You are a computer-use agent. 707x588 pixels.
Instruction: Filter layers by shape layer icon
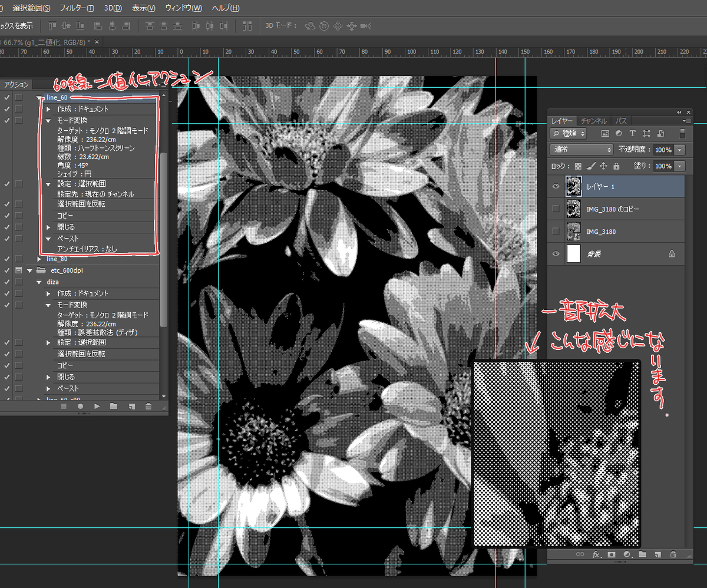[647, 134]
